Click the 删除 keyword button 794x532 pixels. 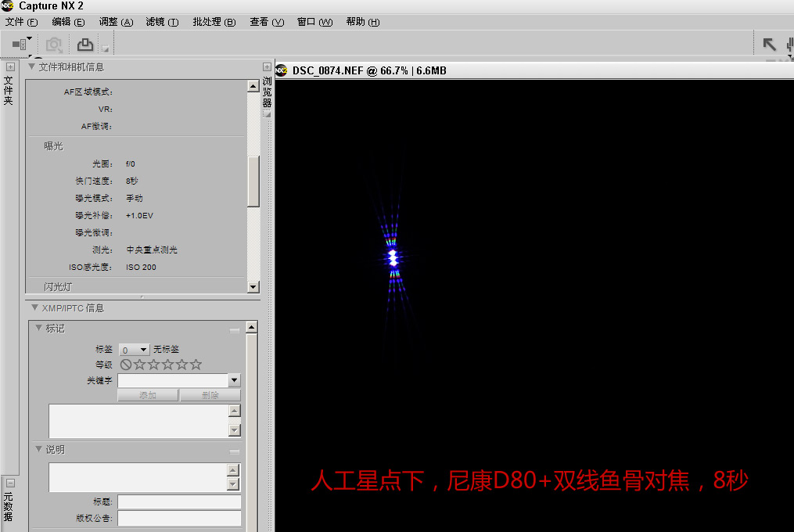coord(210,396)
